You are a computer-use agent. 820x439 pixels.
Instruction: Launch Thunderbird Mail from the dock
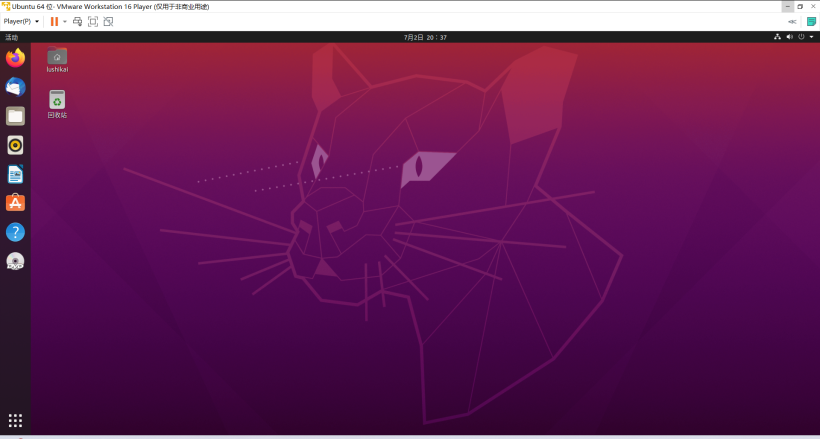(x=15, y=87)
